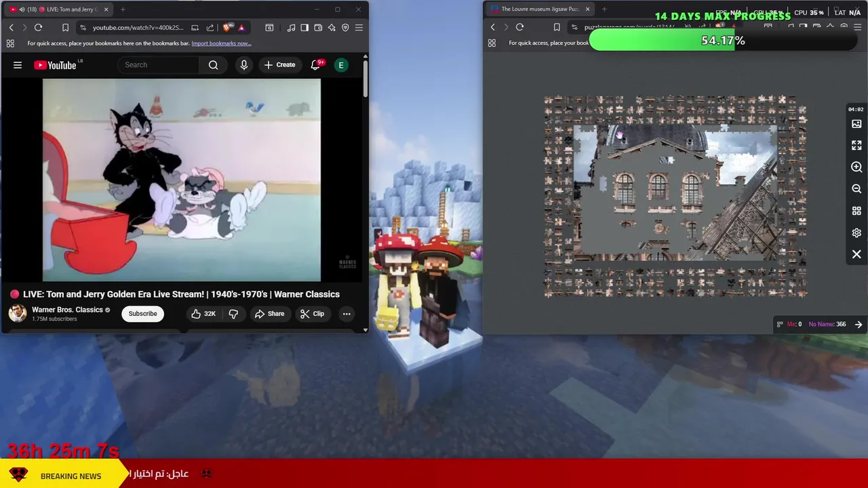The width and height of the screenshot is (868, 488).
Task: Zoom in on the puzzle
Action: (x=856, y=167)
